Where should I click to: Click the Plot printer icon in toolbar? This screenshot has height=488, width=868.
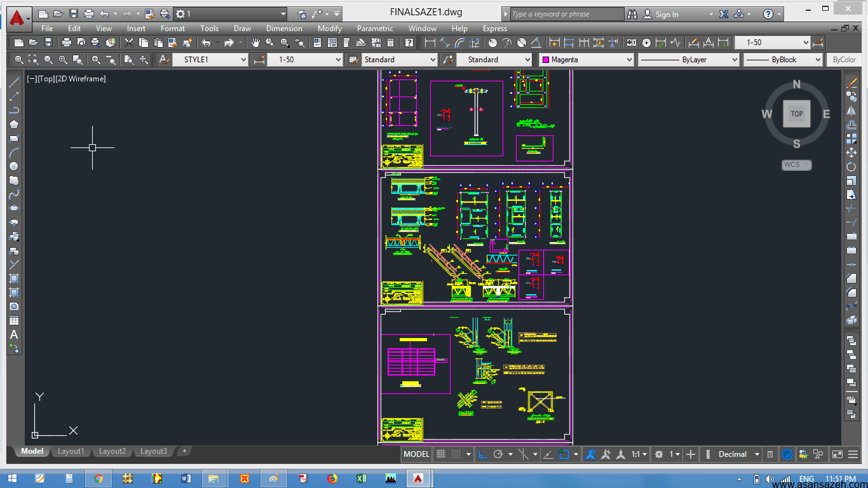pyautogui.click(x=67, y=43)
